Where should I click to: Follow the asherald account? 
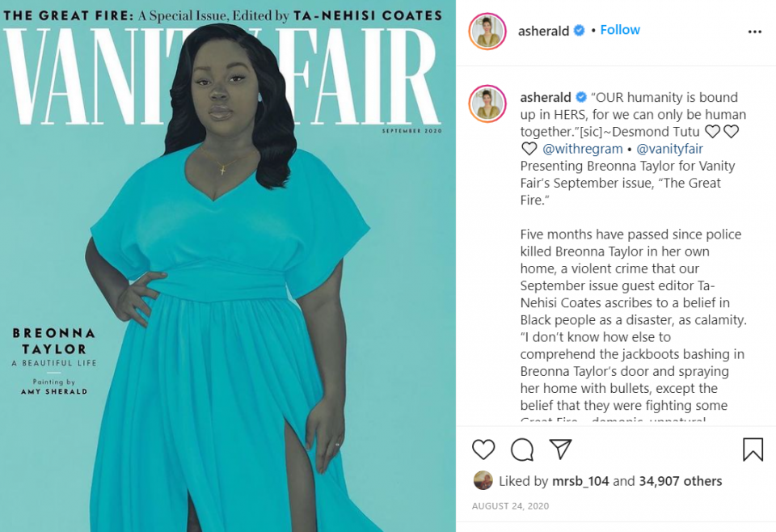click(x=620, y=30)
